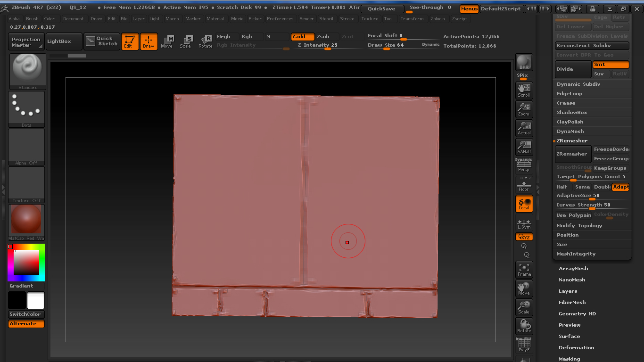Viewport: 644px width, 362px height.
Task: Open the Document menu
Action: tap(74, 19)
